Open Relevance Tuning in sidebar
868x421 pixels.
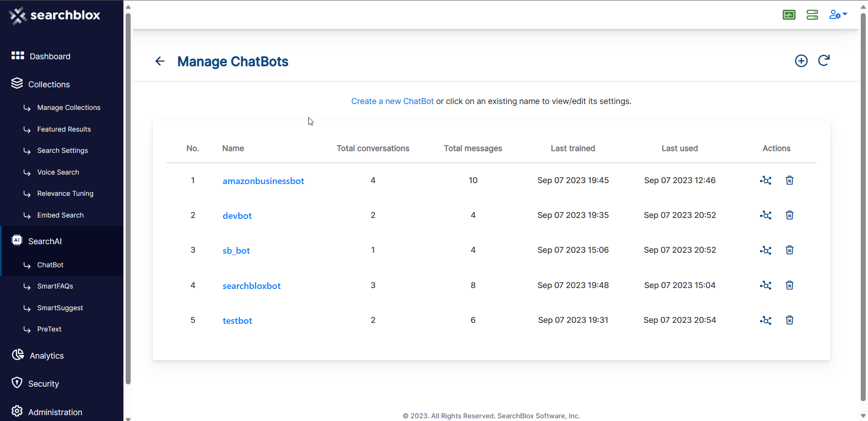pos(65,194)
